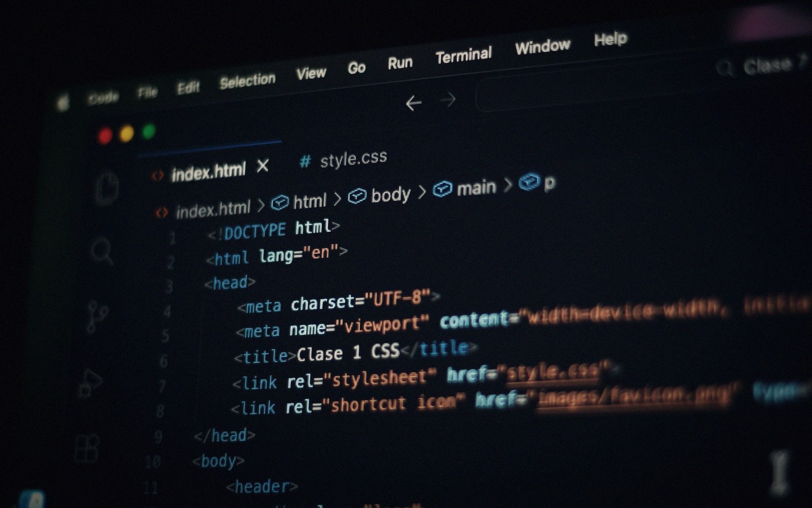
Task: Open the Run menu
Action: pos(400,63)
